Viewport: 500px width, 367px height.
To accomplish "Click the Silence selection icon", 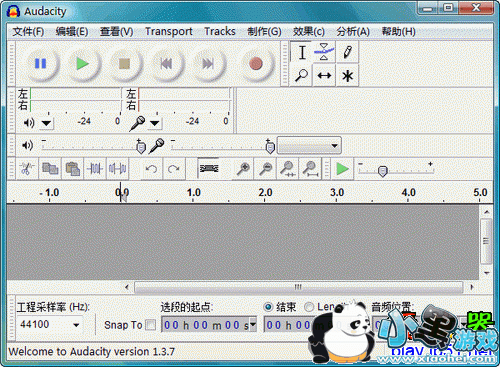I will click(x=117, y=169).
